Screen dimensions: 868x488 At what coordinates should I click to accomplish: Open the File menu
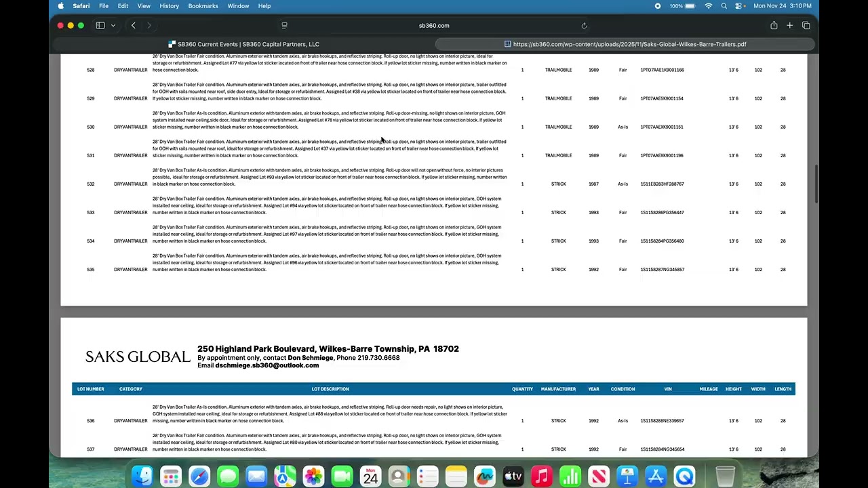[x=104, y=6]
